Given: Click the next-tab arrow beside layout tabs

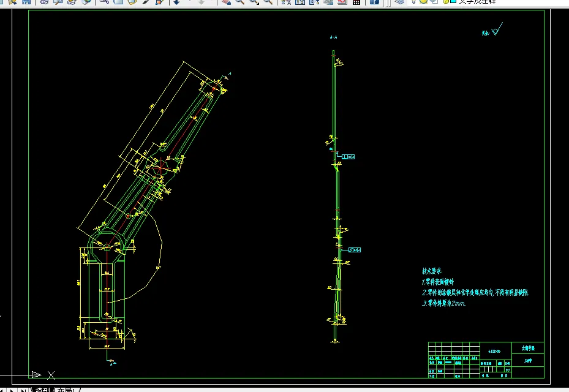Looking at the screenshot, I should click(12, 391).
